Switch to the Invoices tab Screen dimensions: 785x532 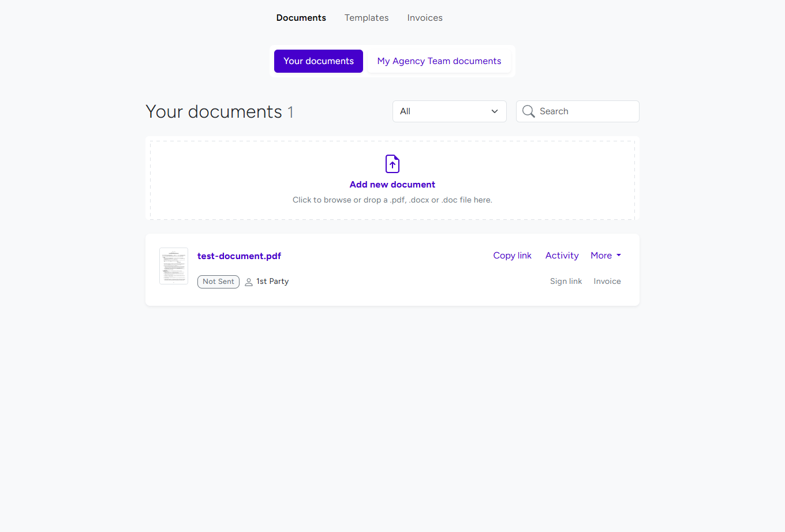425,18
